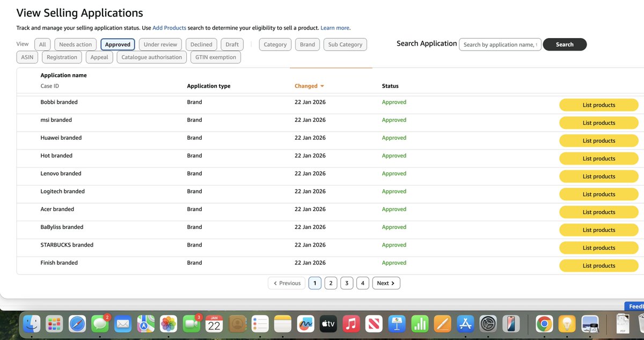Filter by Registration type
The height and width of the screenshot is (340, 644).
tap(62, 57)
